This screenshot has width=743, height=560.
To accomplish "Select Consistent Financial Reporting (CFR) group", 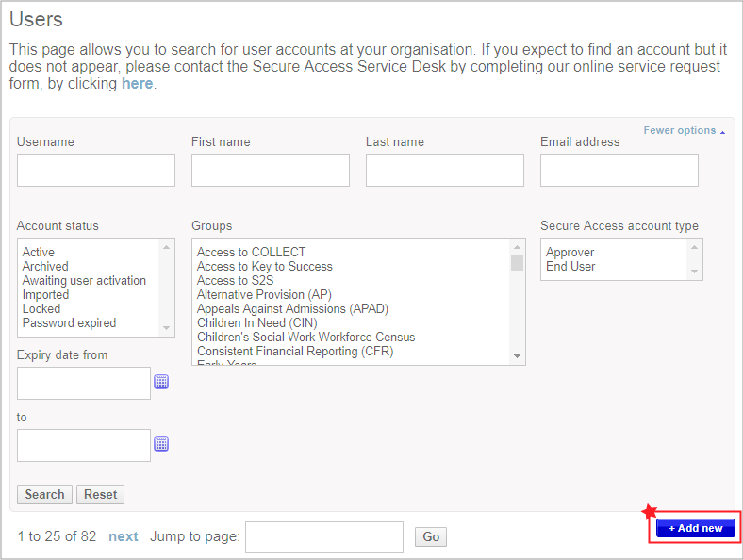I will pyautogui.click(x=295, y=352).
